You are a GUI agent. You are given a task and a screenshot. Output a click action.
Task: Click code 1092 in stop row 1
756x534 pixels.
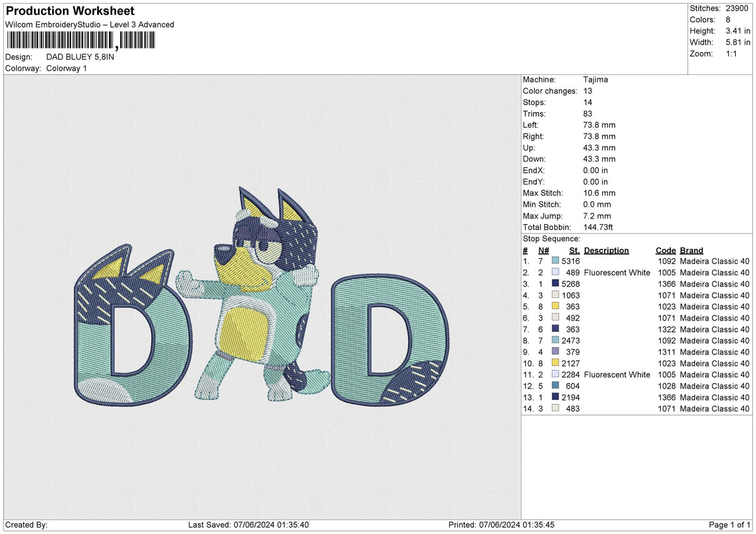point(667,261)
